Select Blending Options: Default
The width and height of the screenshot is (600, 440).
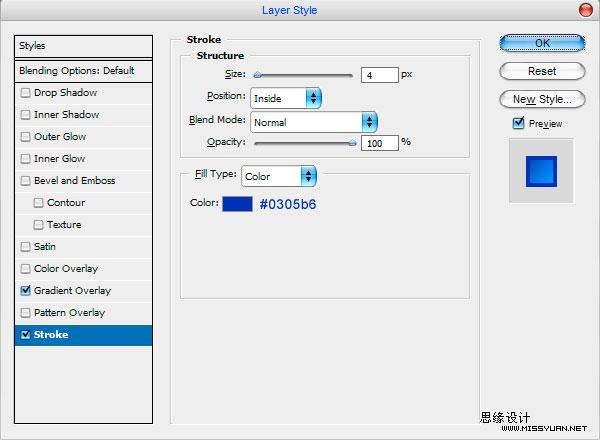click(83, 71)
